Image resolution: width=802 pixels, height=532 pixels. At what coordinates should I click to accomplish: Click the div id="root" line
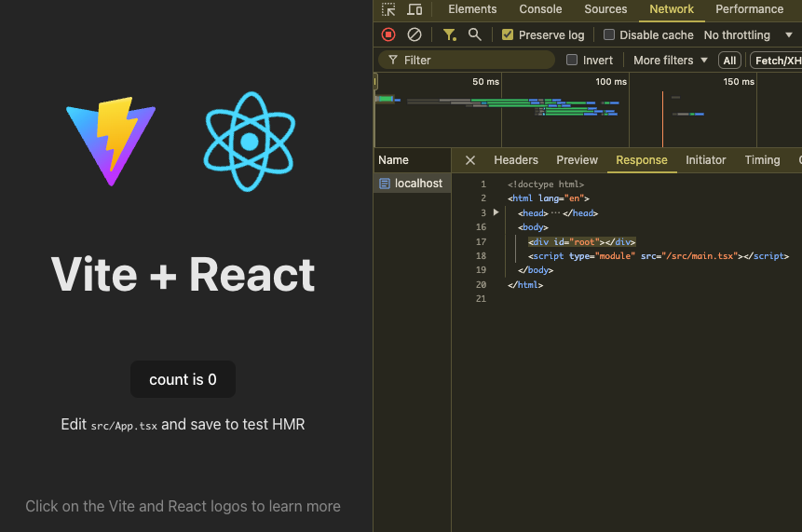pyautogui.click(x=581, y=242)
